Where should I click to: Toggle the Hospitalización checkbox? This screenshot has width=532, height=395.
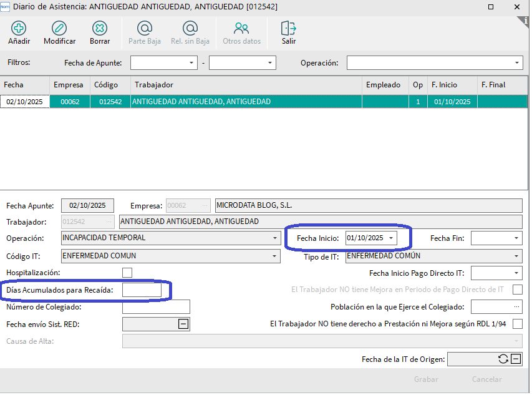pyautogui.click(x=127, y=273)
